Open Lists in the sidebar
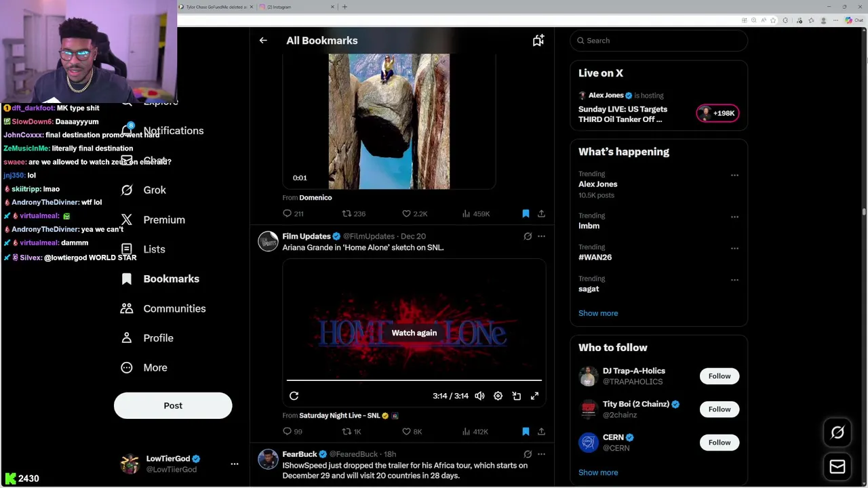868x488 pixels. (x=144, y=249)
